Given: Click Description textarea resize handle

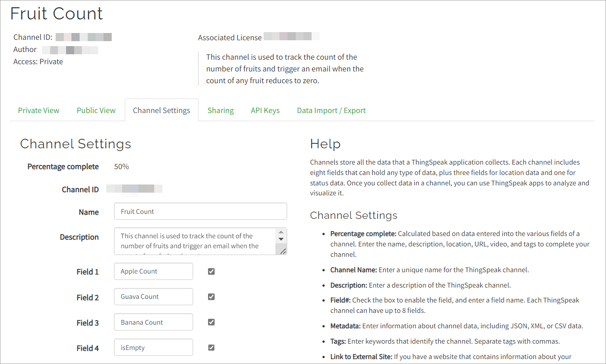Looking at the screenshot, I should pos(283,251).
